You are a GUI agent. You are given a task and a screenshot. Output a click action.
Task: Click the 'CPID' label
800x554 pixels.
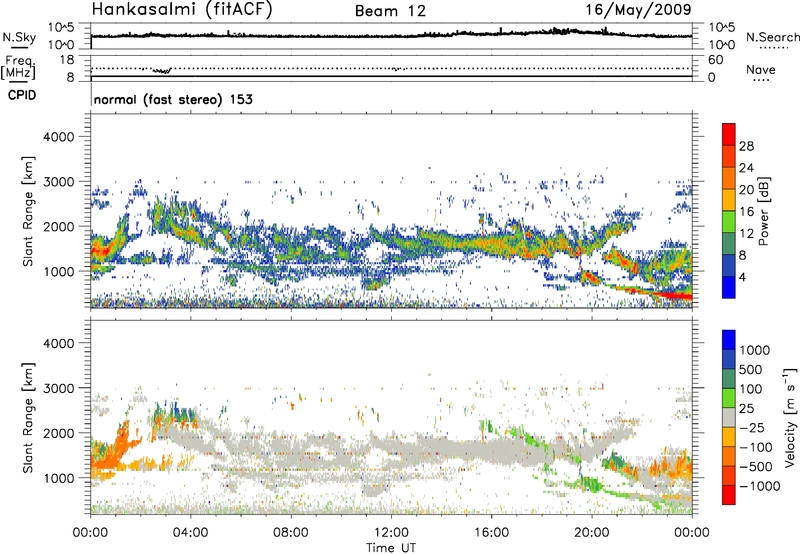(x=22, y=95)
